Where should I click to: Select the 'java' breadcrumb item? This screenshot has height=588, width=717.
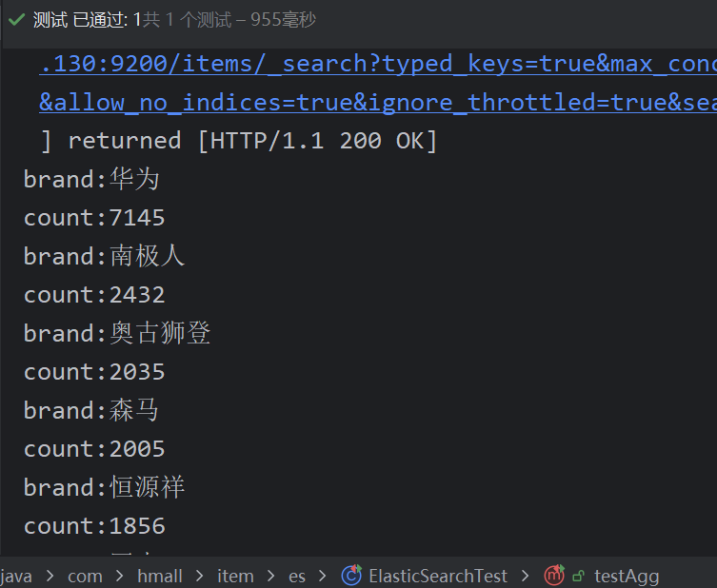(16, 576)
